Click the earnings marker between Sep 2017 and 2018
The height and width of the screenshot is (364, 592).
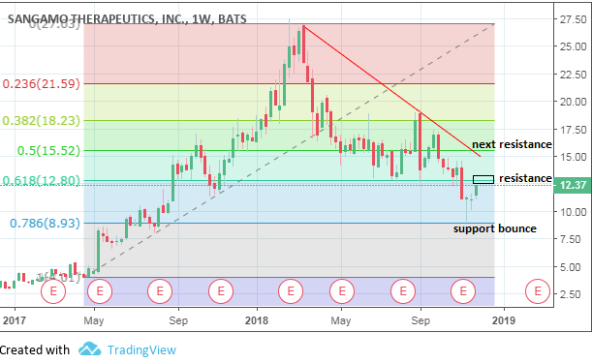[221, 291]
